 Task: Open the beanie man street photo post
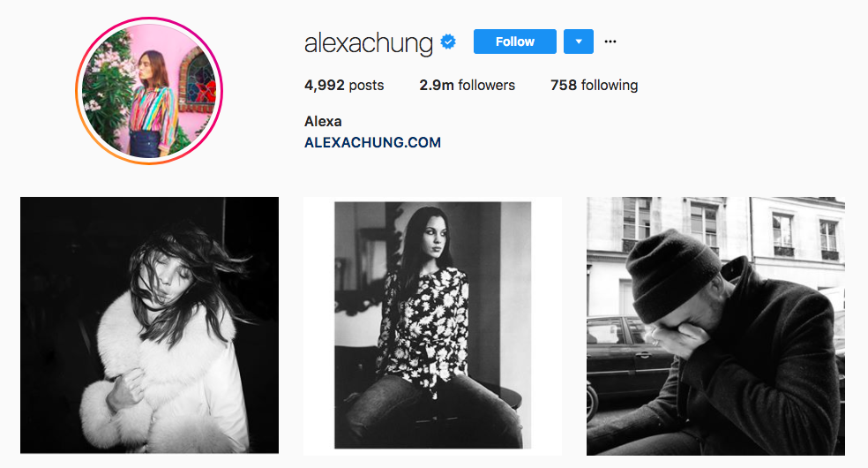pyautogui.click(x=715, y=326)
